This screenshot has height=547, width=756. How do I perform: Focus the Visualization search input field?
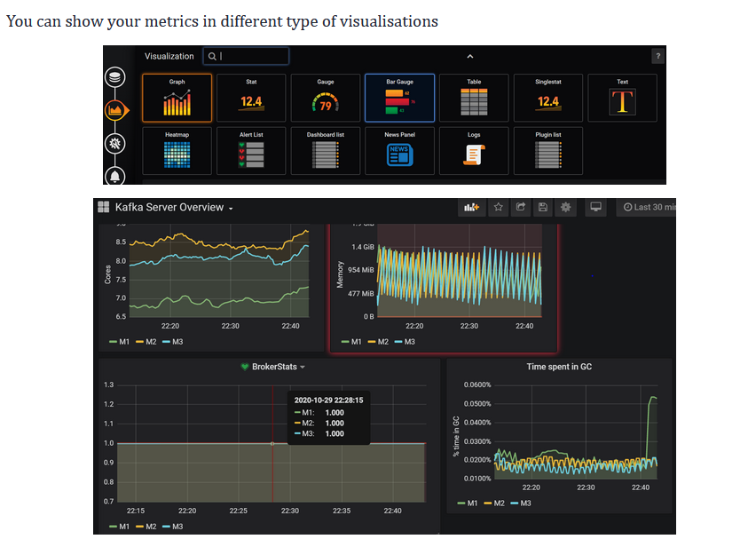coord(246,56)
